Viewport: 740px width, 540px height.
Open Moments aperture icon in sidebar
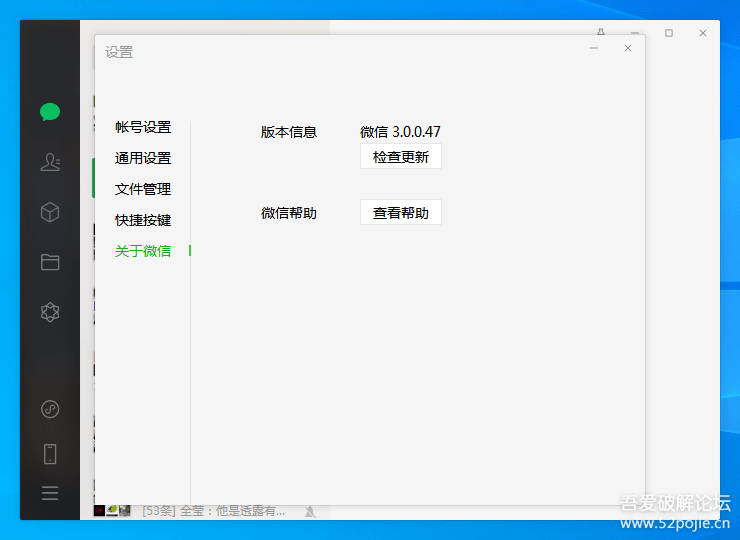tap(50, 312)
